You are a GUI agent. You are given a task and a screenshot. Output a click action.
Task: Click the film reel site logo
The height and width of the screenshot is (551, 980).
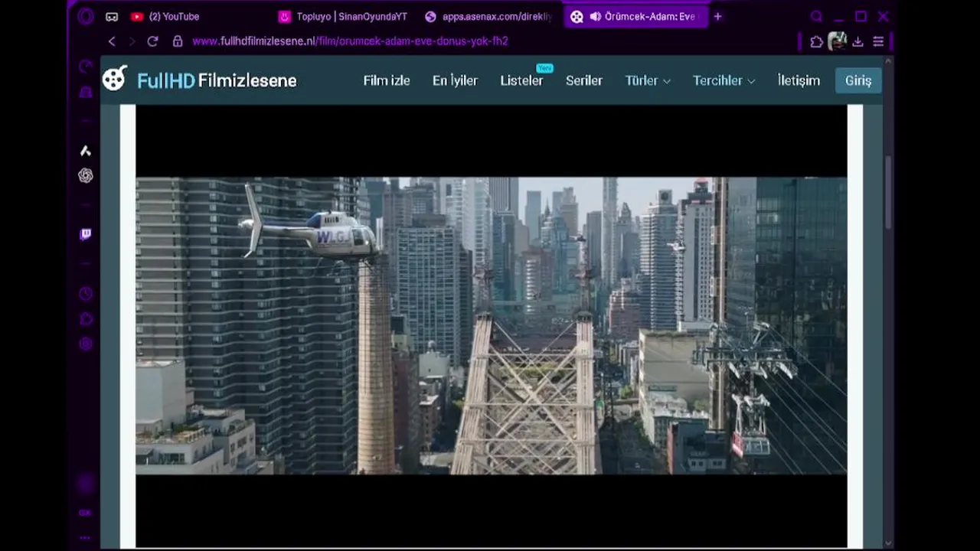[x=115, y=78]
